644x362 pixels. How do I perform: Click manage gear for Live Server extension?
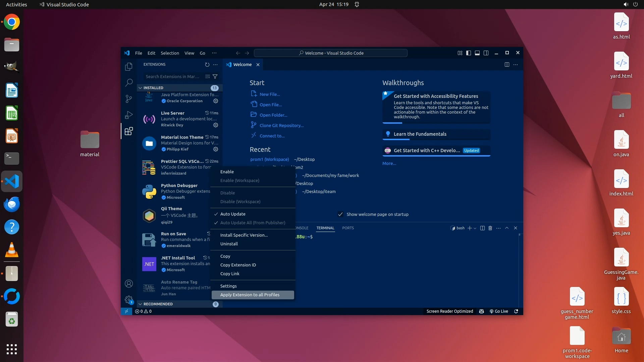click(216, 125)
